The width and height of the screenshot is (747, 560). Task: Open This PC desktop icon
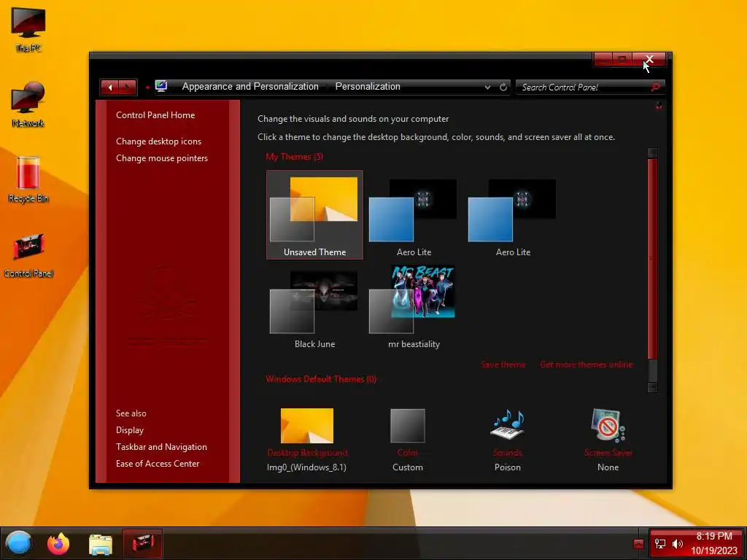click(28, 29)
